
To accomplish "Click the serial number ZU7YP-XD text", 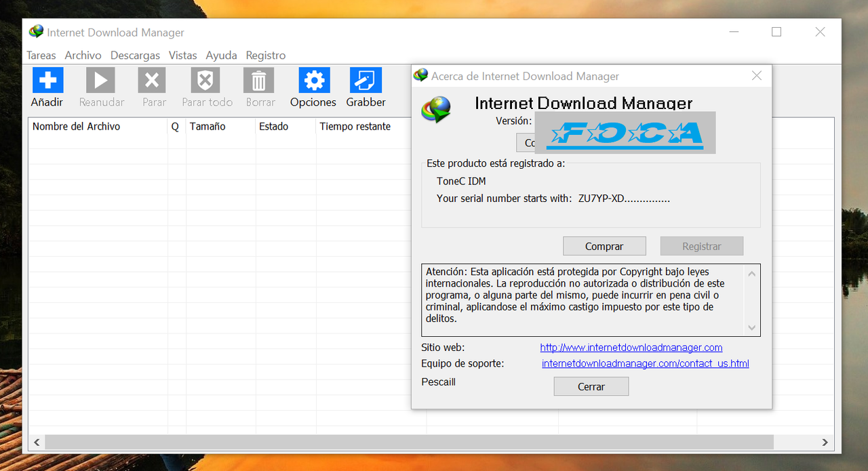I will 624,199.
